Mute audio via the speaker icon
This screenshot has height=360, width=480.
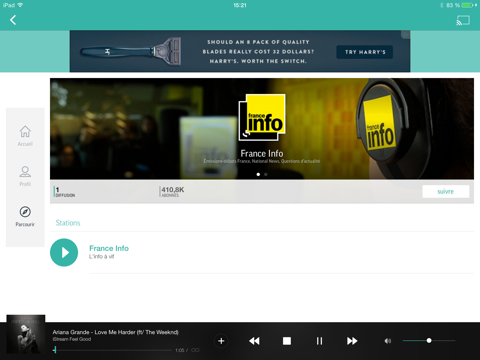click(388, 341)
